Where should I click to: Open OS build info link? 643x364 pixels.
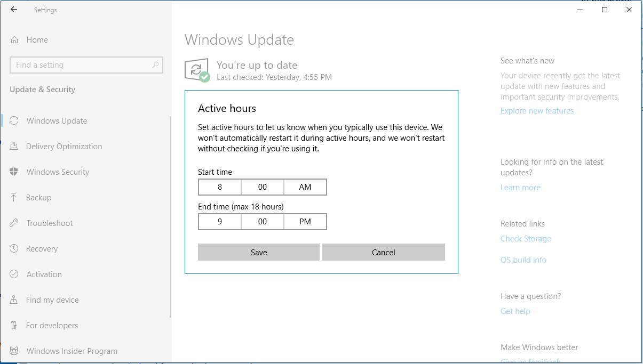tap(523, 260)
